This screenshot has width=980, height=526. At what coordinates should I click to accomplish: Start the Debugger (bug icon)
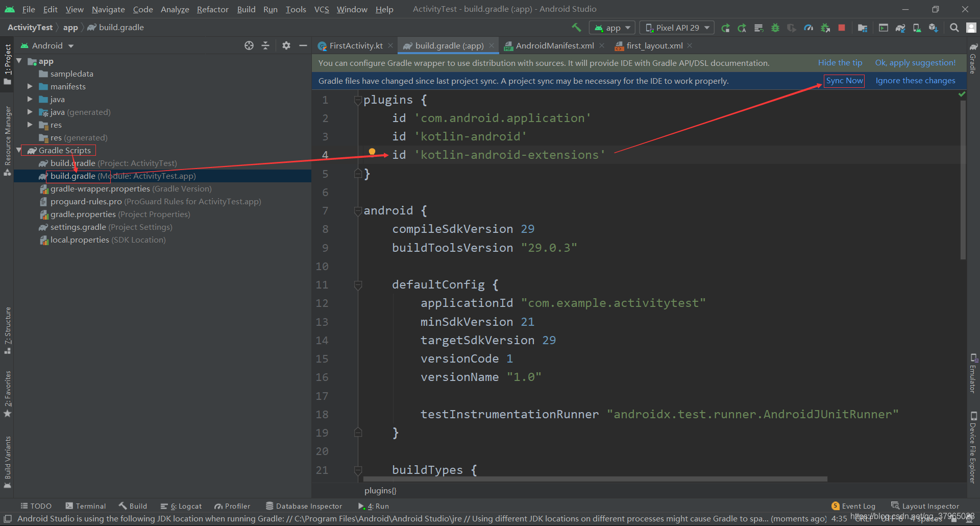click(x=775, y=28)
